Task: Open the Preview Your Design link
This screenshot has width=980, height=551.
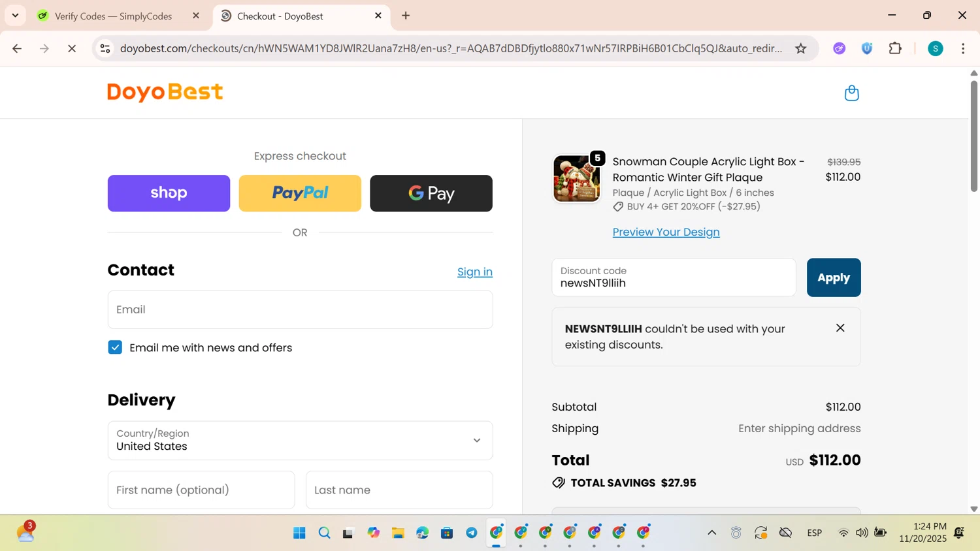Action: coord(666,232)
